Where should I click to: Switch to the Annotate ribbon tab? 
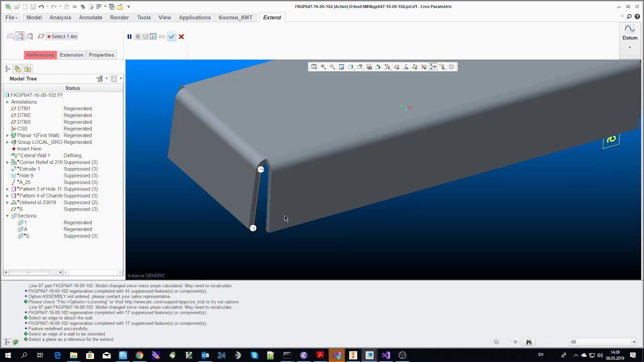click(91, 18)
